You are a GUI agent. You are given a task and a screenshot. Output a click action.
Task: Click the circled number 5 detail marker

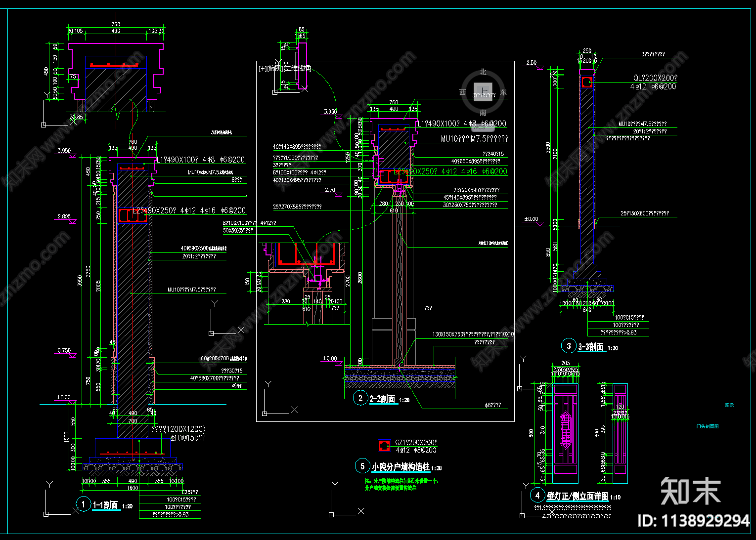click(x=362, y=466)
